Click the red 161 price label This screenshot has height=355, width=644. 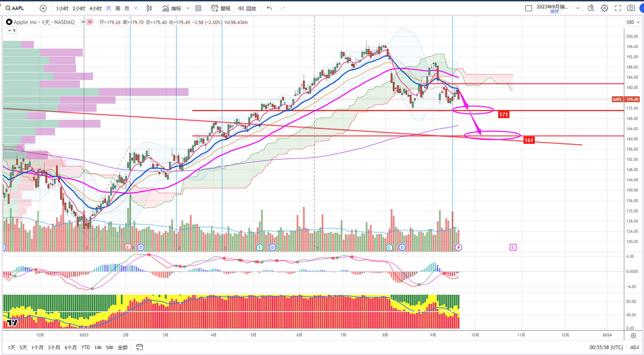click(x=529, y=140)
